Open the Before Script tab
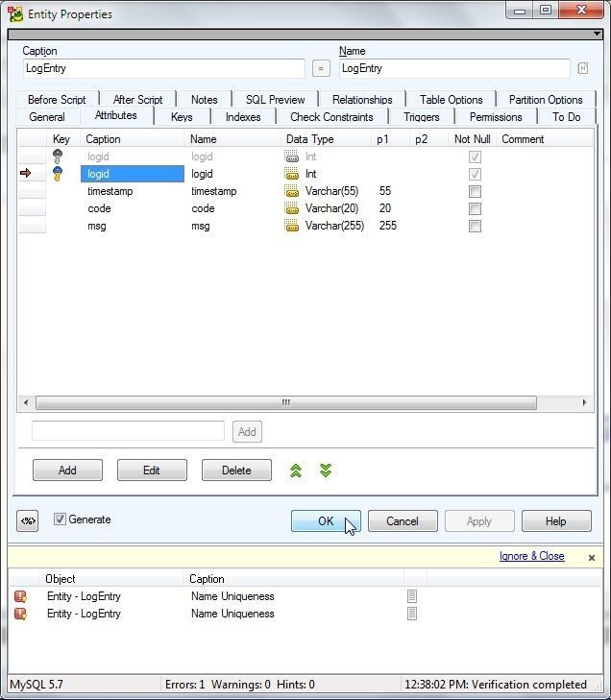Screen dimensions: 611x700 coord(57,100)
